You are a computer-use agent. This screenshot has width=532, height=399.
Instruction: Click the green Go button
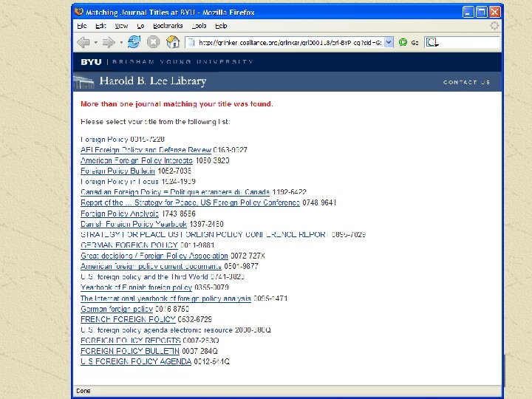(409, 42)
